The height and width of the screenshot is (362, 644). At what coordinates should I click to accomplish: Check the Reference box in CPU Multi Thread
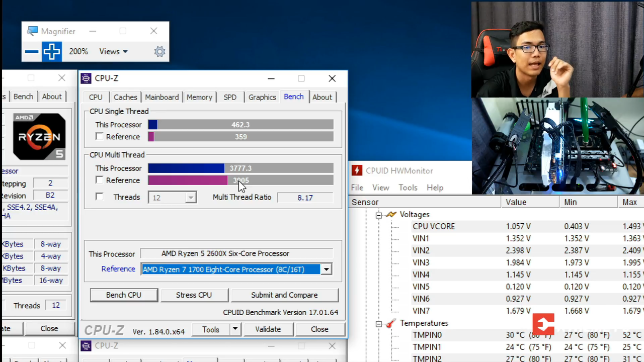pyautogui.click(x=99, y=180)
